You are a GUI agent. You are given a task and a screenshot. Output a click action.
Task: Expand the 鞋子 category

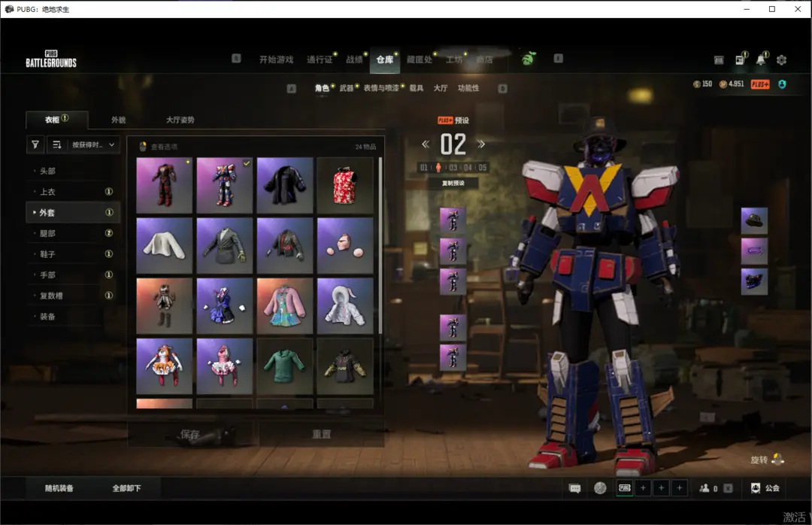(73, 254)
